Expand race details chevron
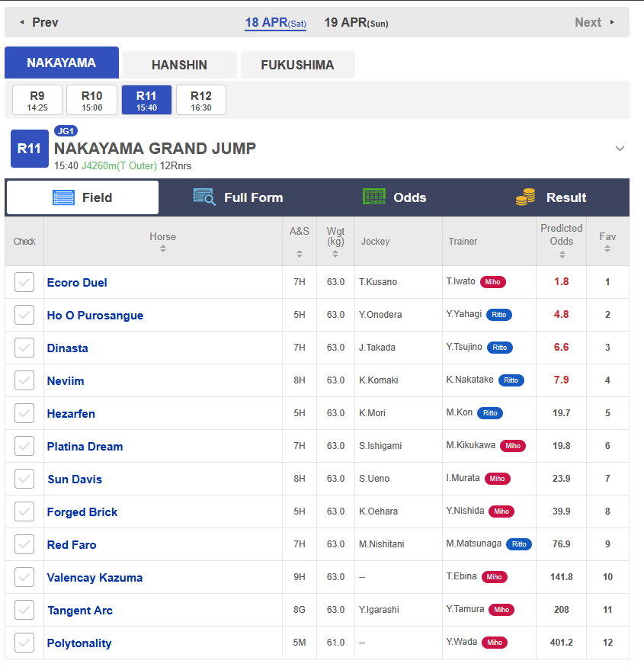 point(620,149)
